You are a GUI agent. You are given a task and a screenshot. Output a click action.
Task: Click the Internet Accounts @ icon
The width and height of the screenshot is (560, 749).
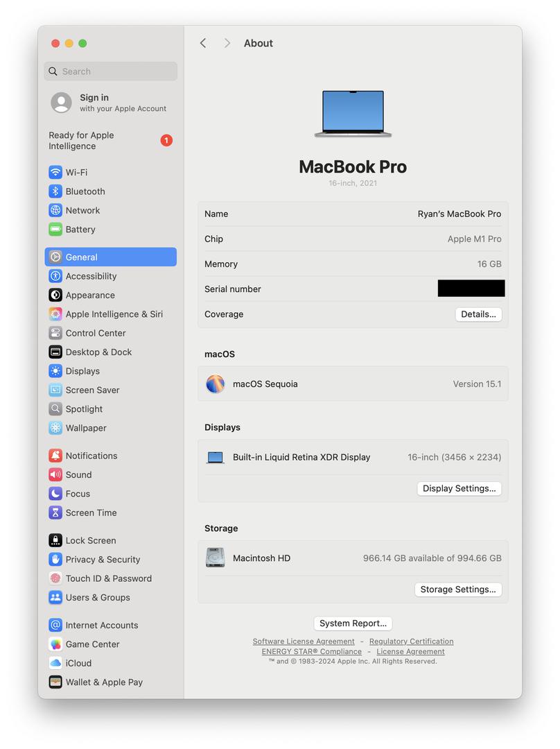coord(55,626)
